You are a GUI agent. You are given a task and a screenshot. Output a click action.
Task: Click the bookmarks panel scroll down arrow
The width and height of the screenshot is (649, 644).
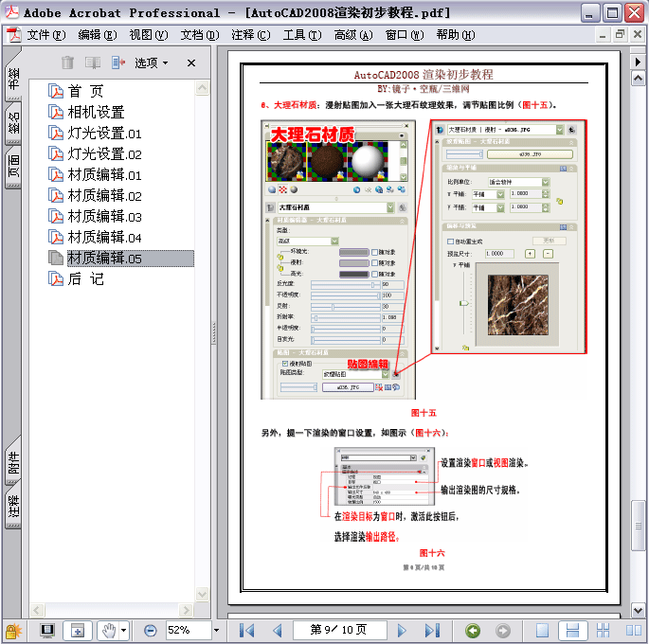tap(202, 595)
